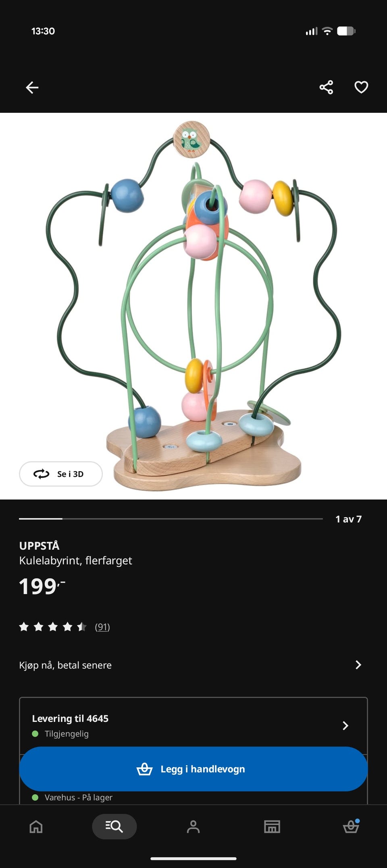This screenshot has width=387, height=868.
Task: Select the search and browse tab
Action: (114, 827)
